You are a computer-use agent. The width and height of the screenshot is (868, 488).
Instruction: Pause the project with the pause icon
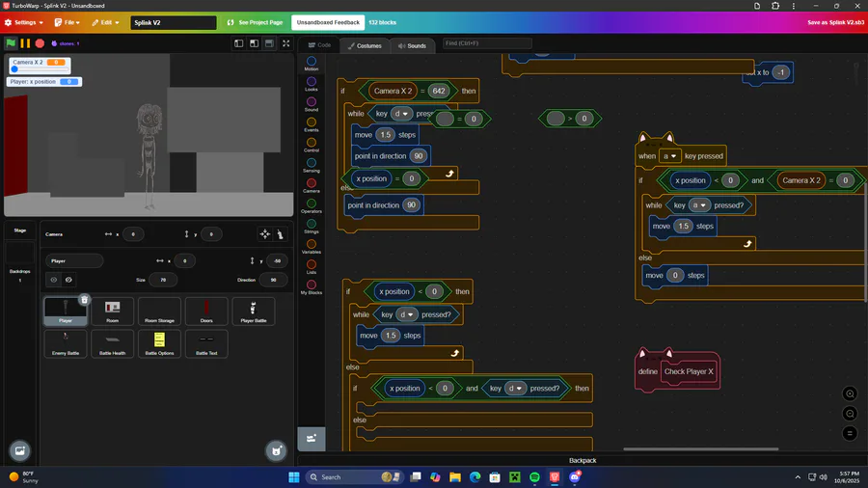[x=25, y=43]
